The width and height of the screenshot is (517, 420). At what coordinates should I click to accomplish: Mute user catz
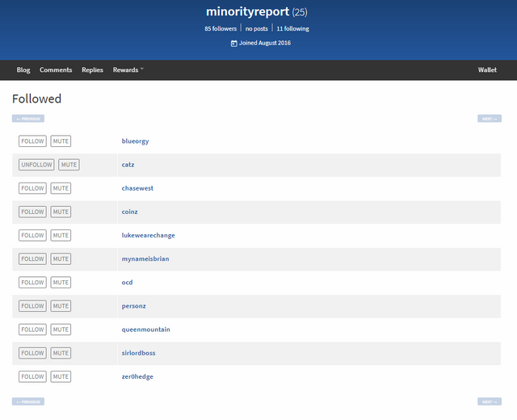(69, 165)
